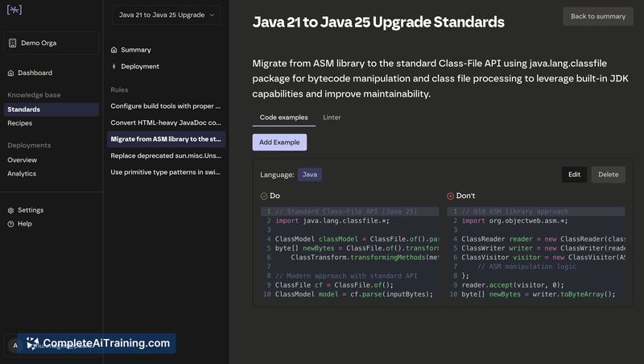Click the 'Deployments' section label
This screenshot has width=644, height=364.
[29, 146]
